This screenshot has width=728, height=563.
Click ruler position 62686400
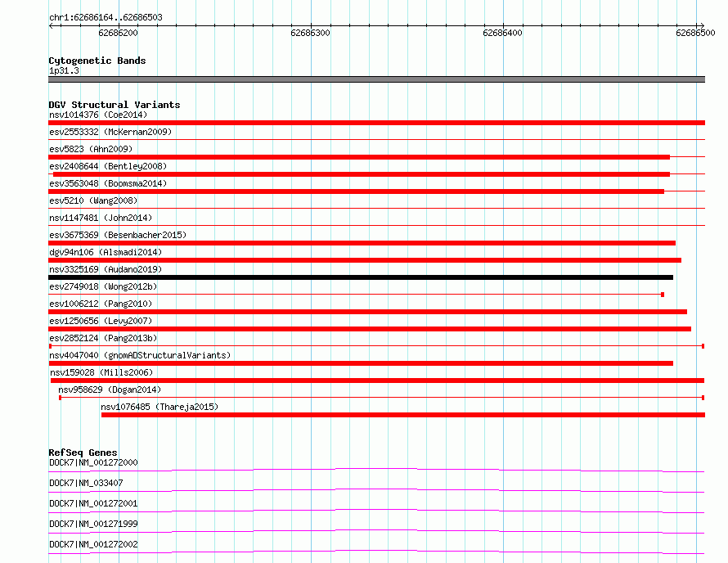(503, 33)
